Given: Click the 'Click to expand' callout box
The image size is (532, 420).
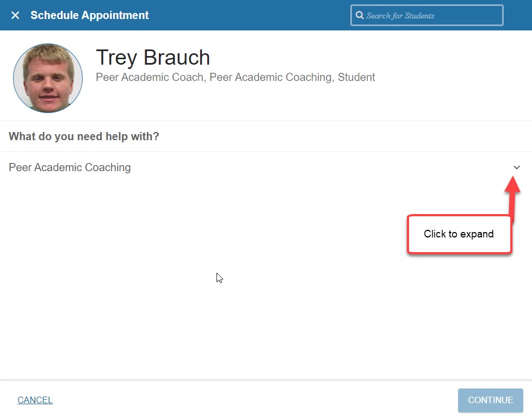Looking at the screenshot, I should click(459, 234).
